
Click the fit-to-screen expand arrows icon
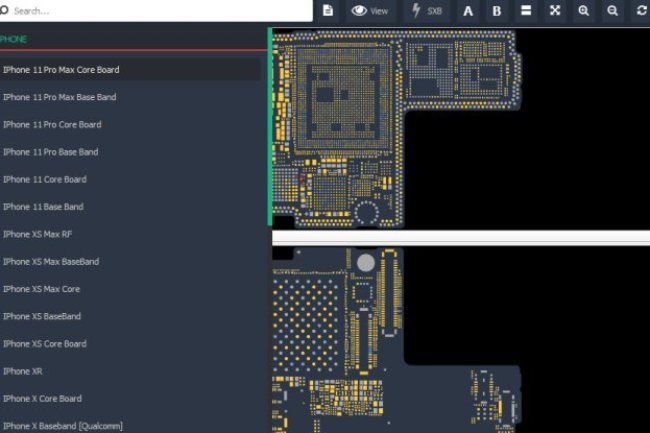[555, 10]
